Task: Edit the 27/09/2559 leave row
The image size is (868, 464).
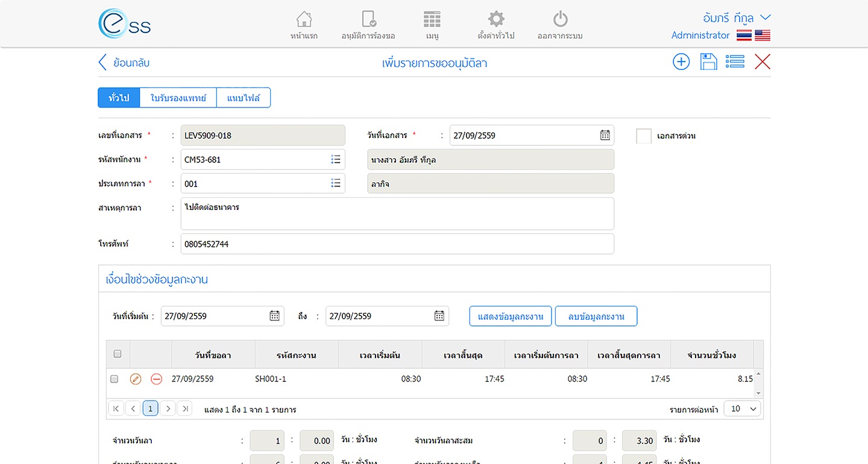Action: click(x=136, y=379)
